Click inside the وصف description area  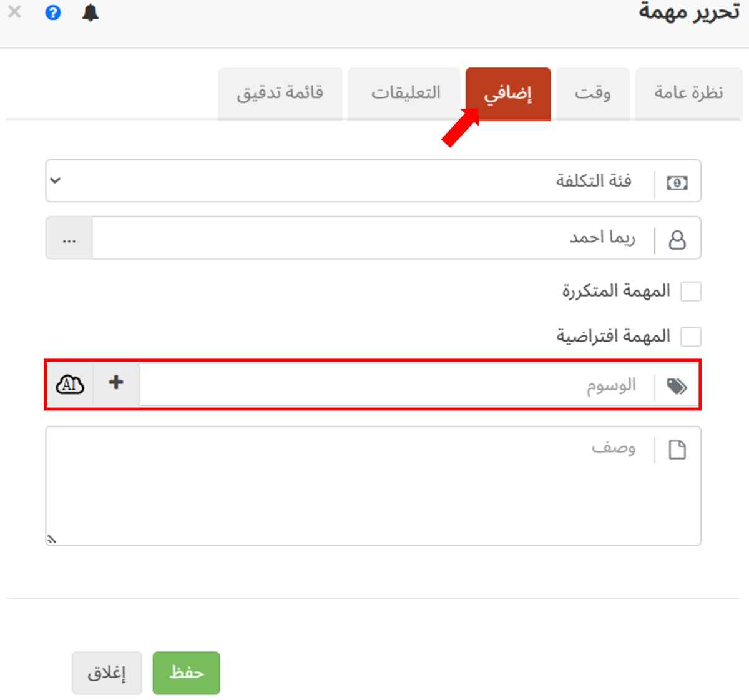(374, 493)
